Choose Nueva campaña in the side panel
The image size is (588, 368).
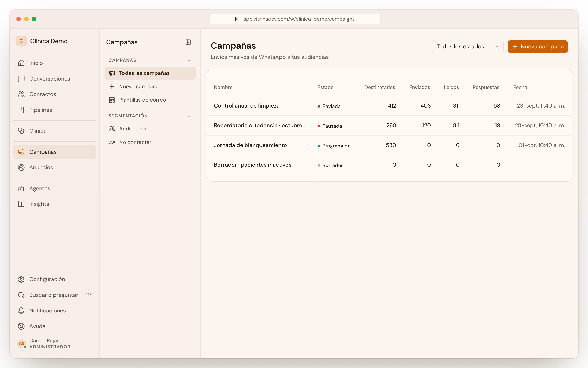(x=150, y=87)
